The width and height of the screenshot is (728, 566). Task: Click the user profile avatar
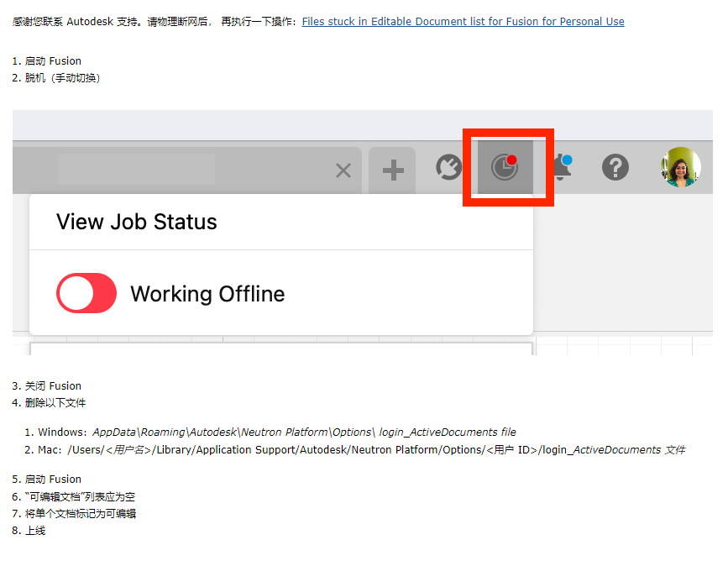click(681, 167)
